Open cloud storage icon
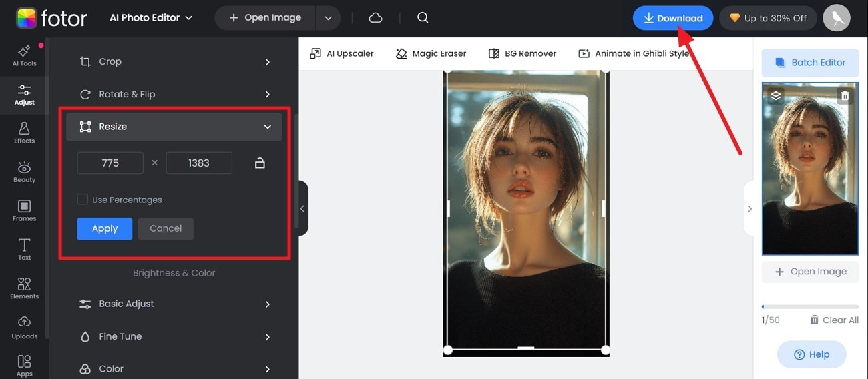Viewport: 868px width, 379px height. click(376, 18)
